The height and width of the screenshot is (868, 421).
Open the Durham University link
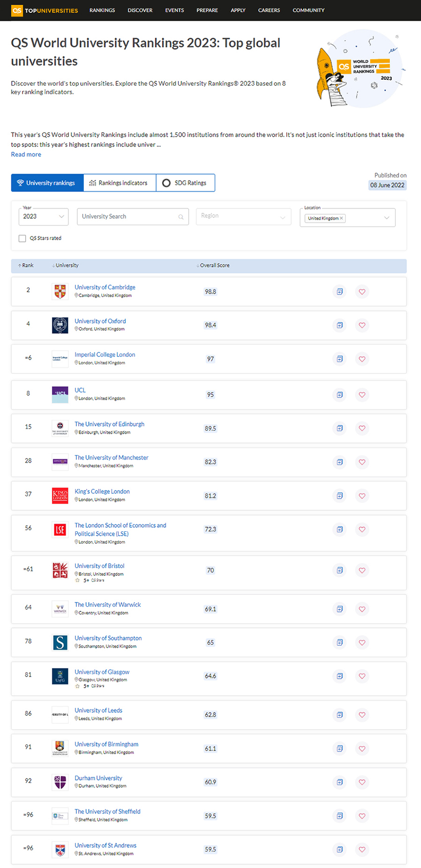click(98, 778)
